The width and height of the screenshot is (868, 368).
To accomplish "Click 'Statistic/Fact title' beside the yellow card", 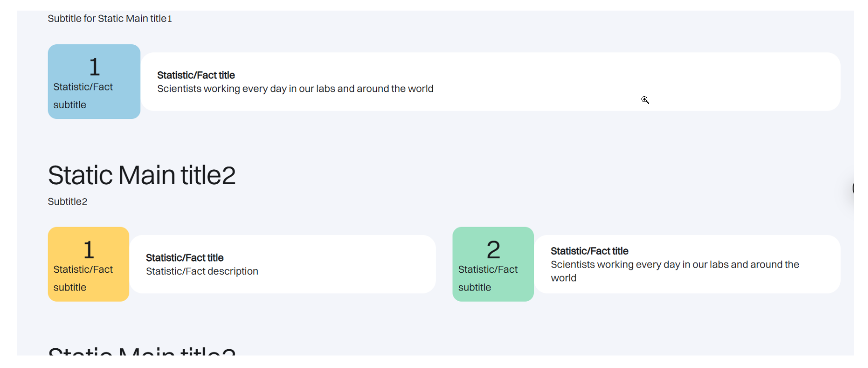I will (185, 258).
